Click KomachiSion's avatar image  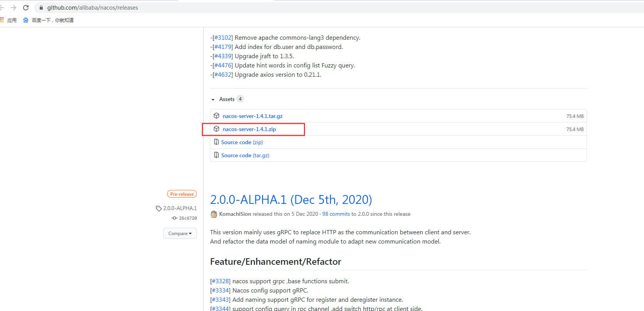pyautogui.click(x=214, y=214)
